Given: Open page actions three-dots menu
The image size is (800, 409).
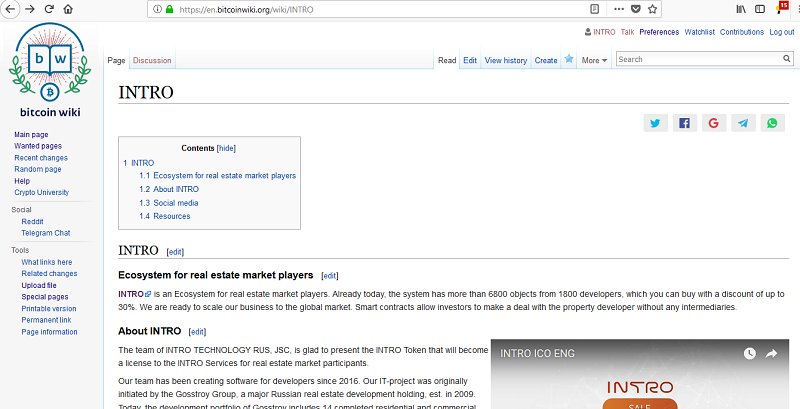Looking at the screenshot, I should click(619, 9).
